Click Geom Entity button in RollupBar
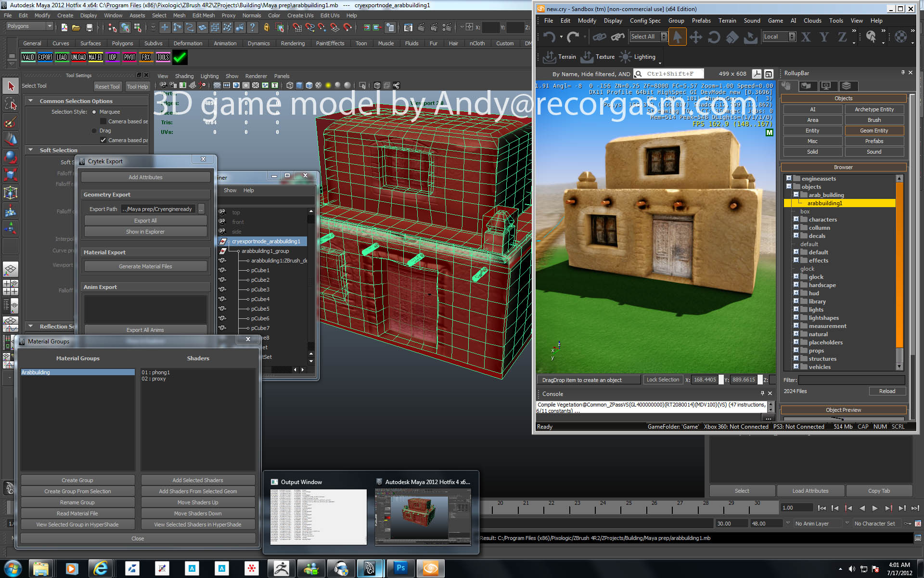The image size is (924, 578). point(874,131)
